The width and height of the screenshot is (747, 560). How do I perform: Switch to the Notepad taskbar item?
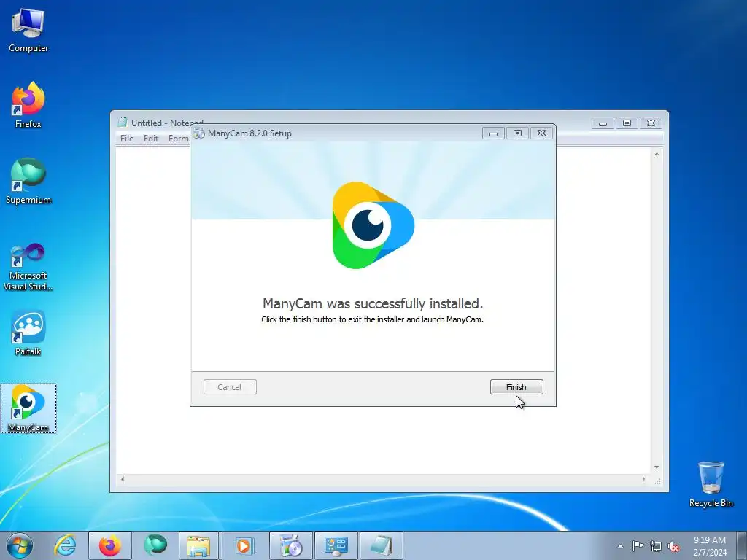[381, 545]
